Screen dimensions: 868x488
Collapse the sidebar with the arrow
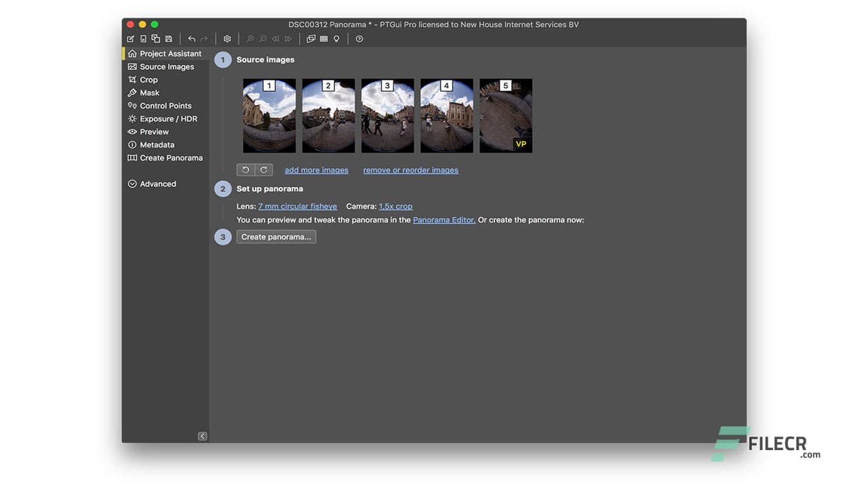[201, 436]
